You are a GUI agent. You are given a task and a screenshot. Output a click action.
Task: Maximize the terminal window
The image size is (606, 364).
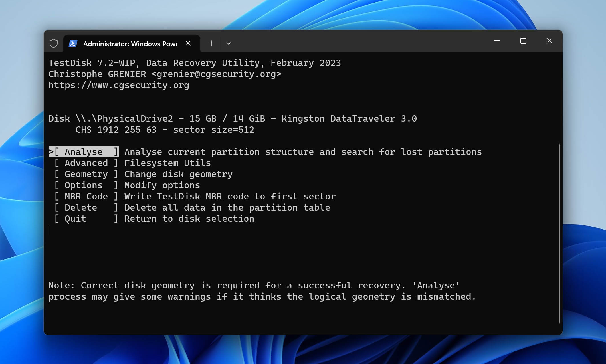point(523,41)
